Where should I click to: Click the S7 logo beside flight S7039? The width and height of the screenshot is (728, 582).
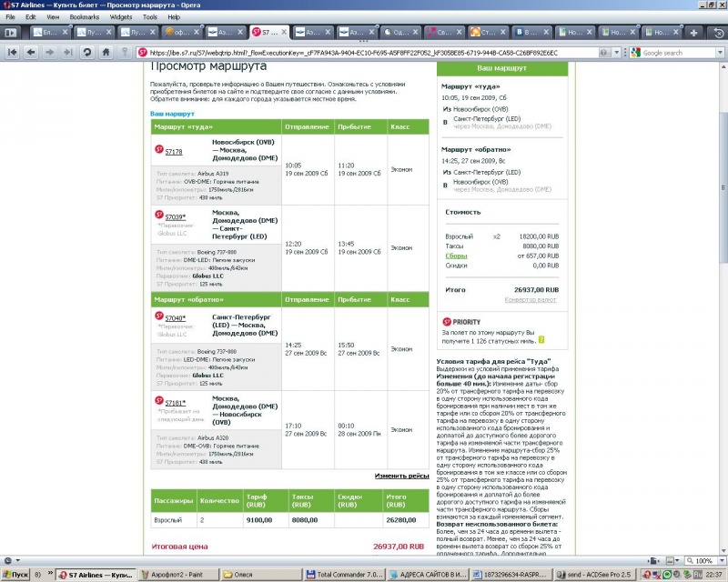coord(158,215)
